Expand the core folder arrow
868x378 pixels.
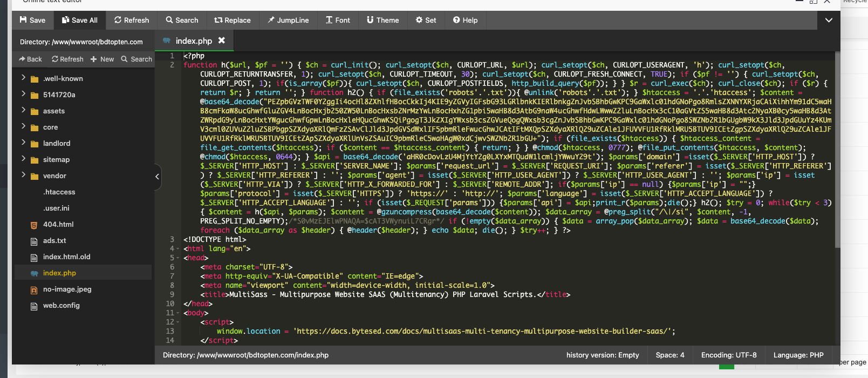click(x=23, y=126)
